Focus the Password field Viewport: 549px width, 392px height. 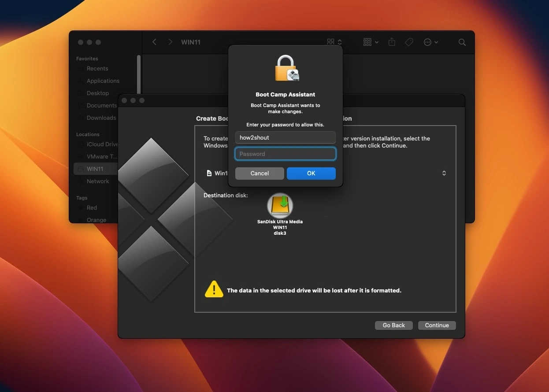286,154
